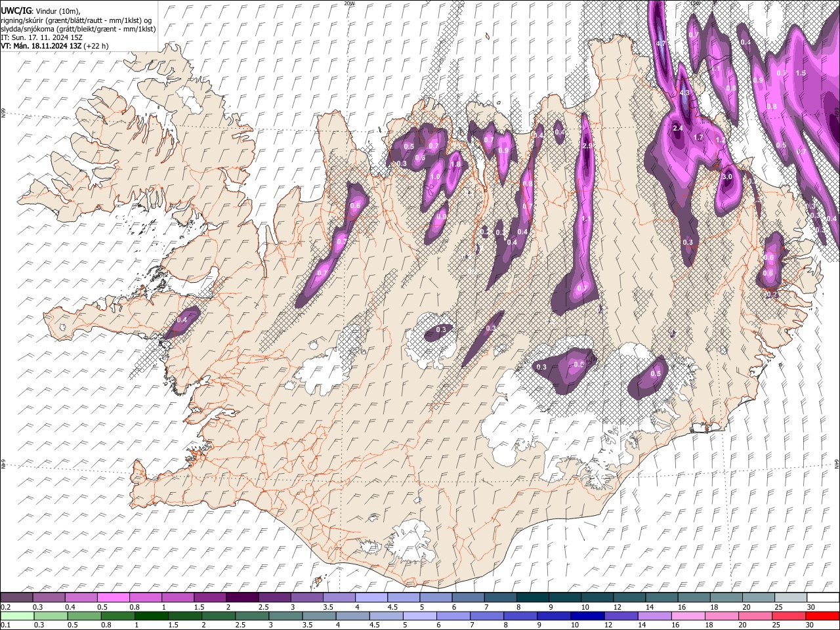Click the '4.3' value on the map
The width and height of the screenshot is (840, 630).
coord(684,93)
